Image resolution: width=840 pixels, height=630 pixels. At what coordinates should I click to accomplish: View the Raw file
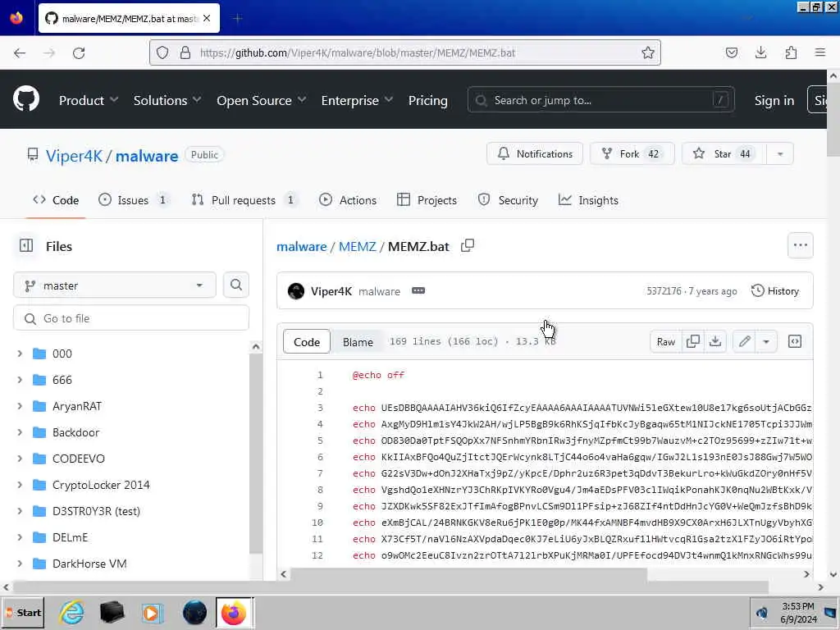[x=666, y=342]
